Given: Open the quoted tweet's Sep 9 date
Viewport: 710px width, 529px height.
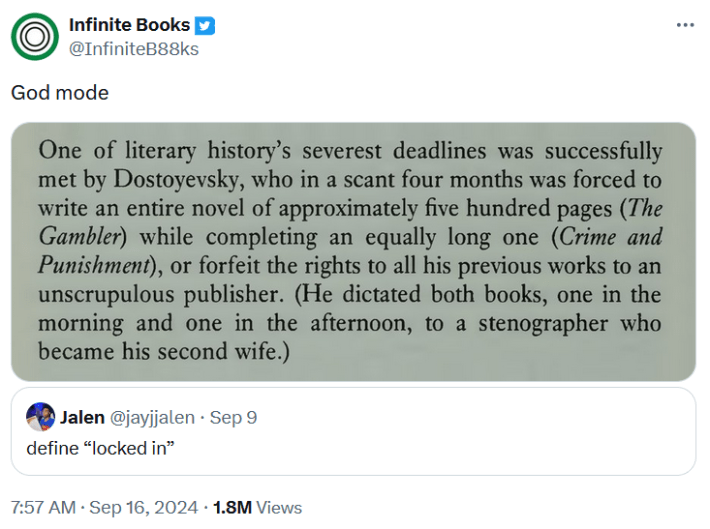Looking at the screenshot, I should click(x=234, y=417).
